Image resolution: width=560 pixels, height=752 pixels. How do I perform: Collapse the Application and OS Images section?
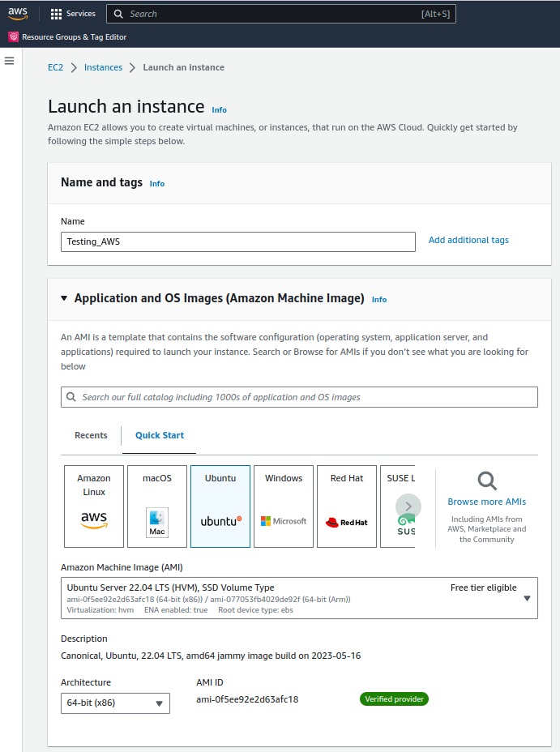pyautogui.click(x=64, y=298)
